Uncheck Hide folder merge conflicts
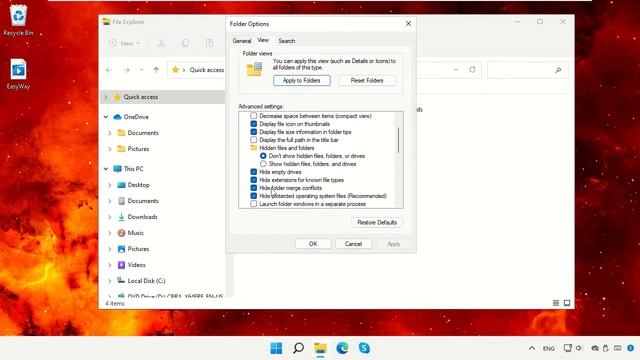 click(x=253, y=188)
